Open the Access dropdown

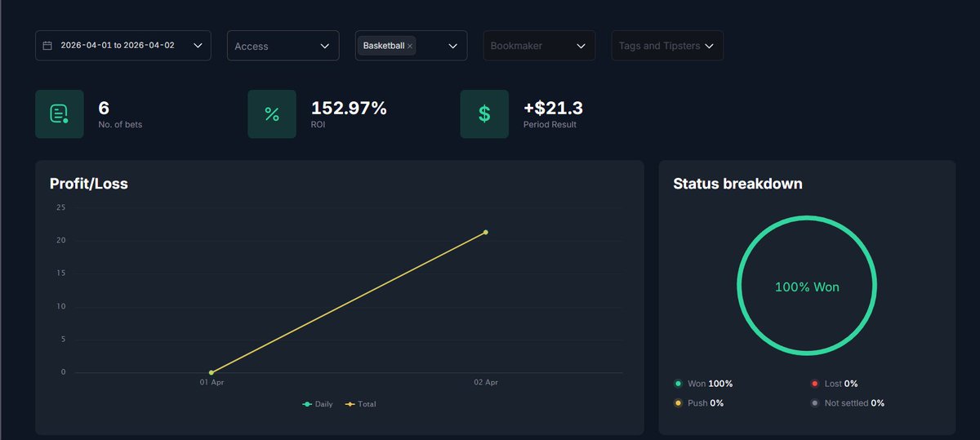(x=283, y=46)
